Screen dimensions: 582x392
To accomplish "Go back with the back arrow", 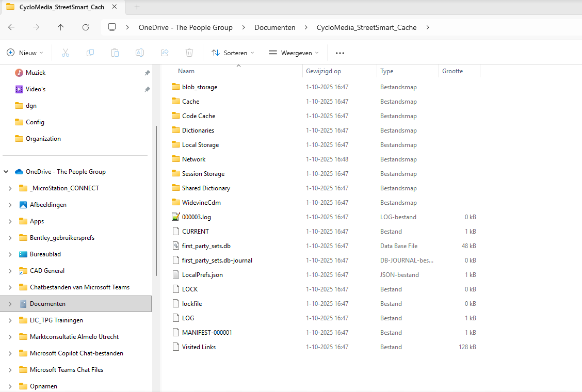I will coord(11,27).
